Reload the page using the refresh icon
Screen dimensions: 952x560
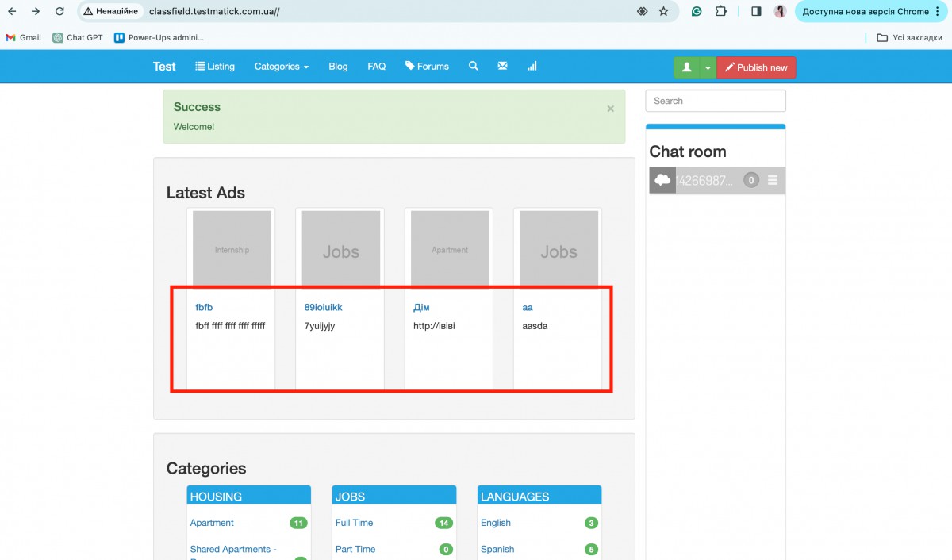tap(59, 12)
